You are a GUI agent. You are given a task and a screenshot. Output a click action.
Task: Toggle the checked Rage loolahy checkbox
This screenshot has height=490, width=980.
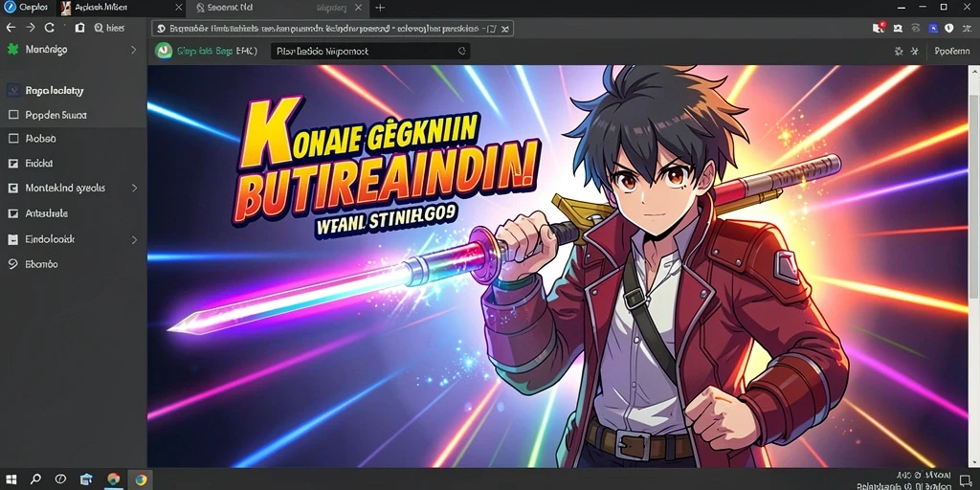[13, 91]
